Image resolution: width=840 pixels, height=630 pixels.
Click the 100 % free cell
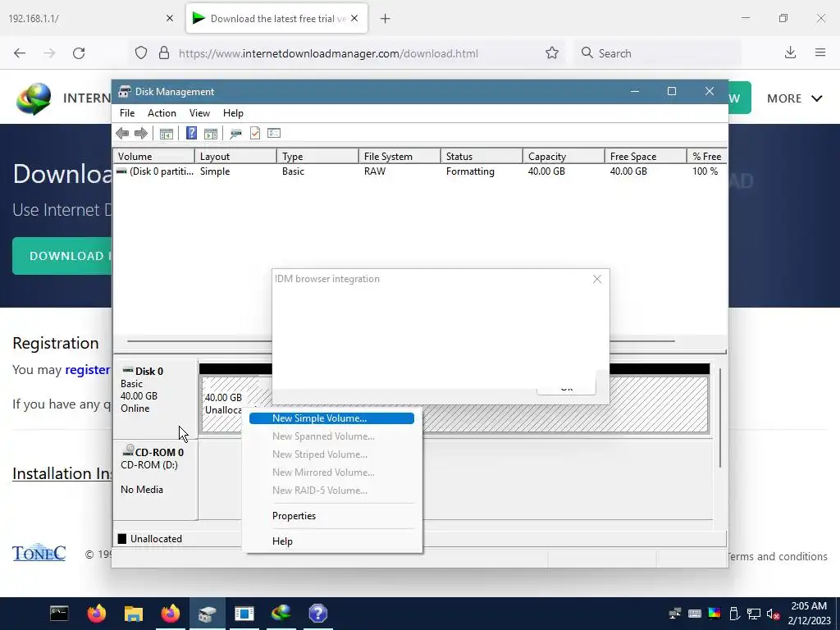705,171
